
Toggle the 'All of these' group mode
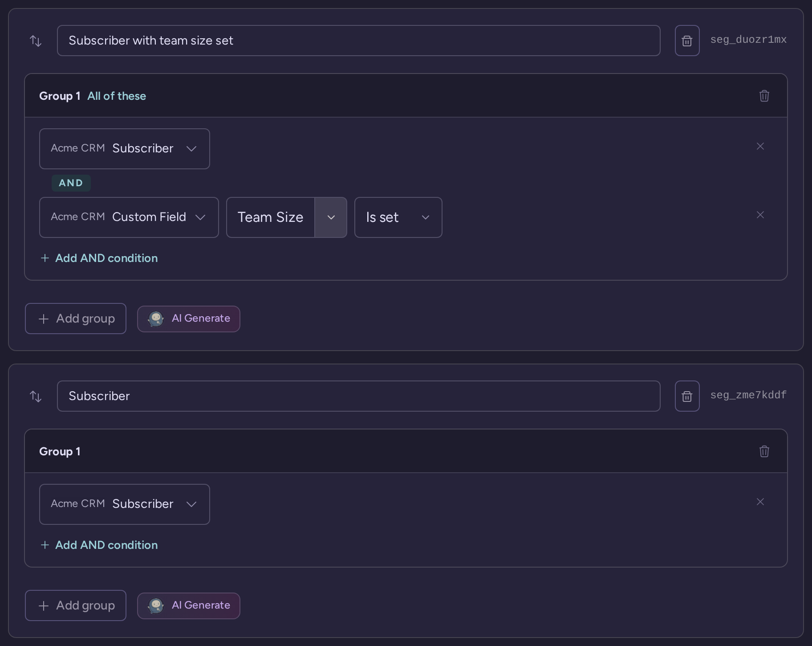point(117,96)
